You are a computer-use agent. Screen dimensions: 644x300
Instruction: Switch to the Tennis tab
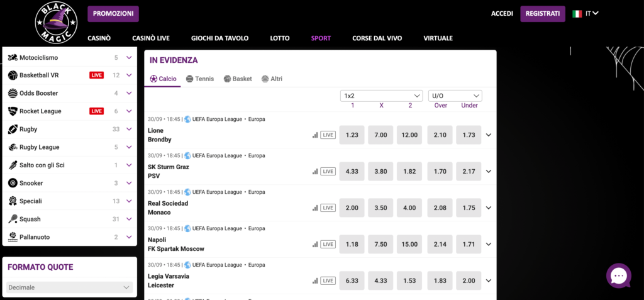tap(200, 79)
